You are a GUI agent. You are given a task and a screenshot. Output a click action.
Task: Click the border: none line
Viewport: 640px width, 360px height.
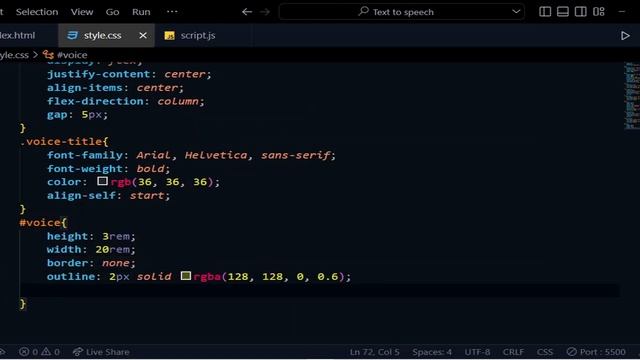coord(91,263)
